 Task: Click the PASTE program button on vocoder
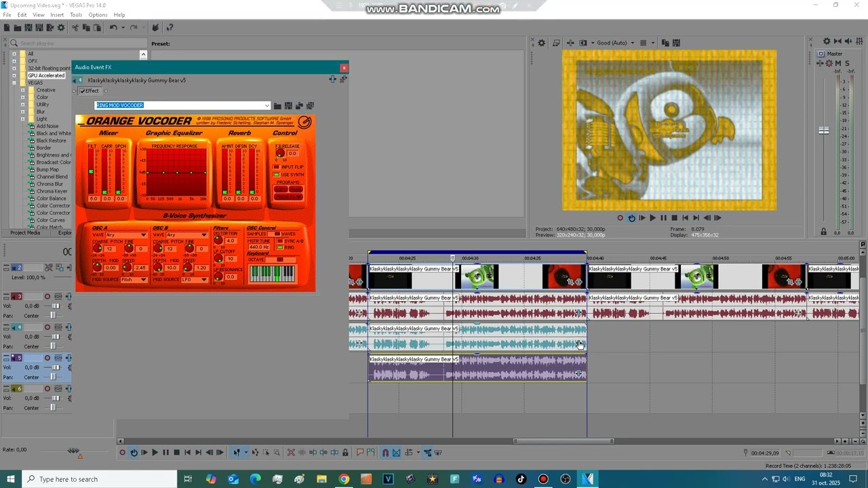296,189
